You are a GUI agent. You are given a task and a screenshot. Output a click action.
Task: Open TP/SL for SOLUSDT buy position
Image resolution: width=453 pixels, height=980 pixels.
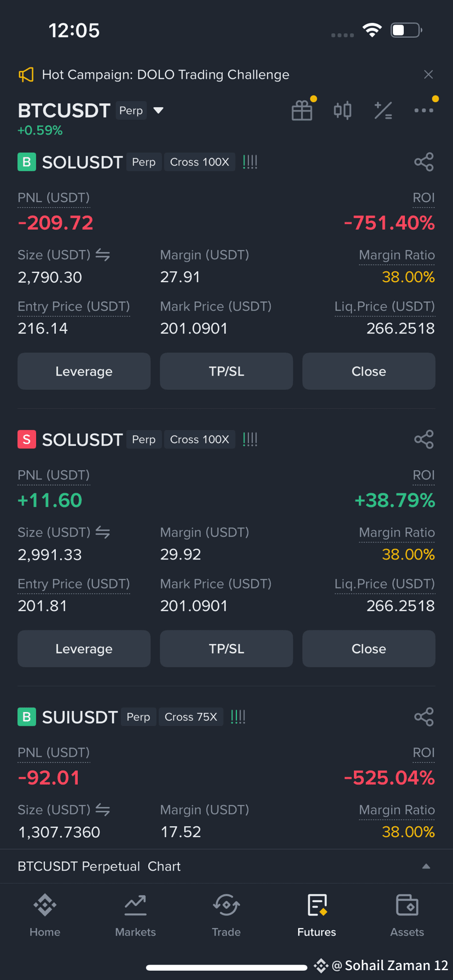(226, 371)
